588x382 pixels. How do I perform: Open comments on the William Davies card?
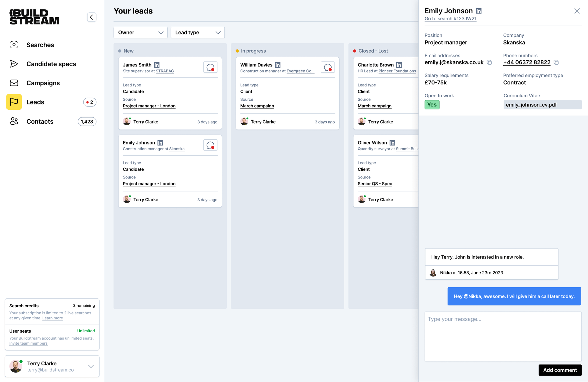coord(328,67)
